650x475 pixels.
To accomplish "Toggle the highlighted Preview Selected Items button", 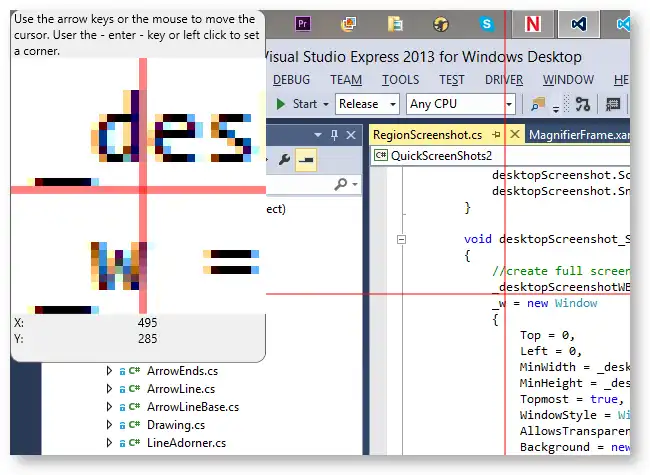I will (x=306, y=160).
